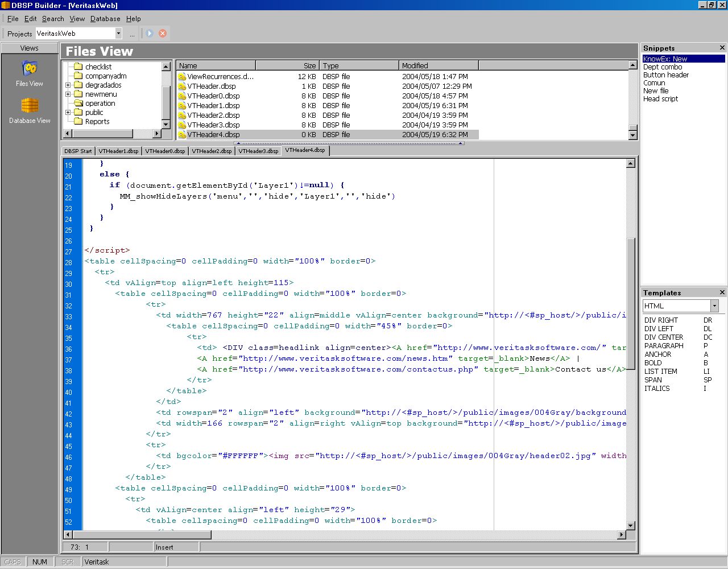Expand the public folder
Image resolution: width=728 pixels, height=569 pixels.
coord(68,113)
